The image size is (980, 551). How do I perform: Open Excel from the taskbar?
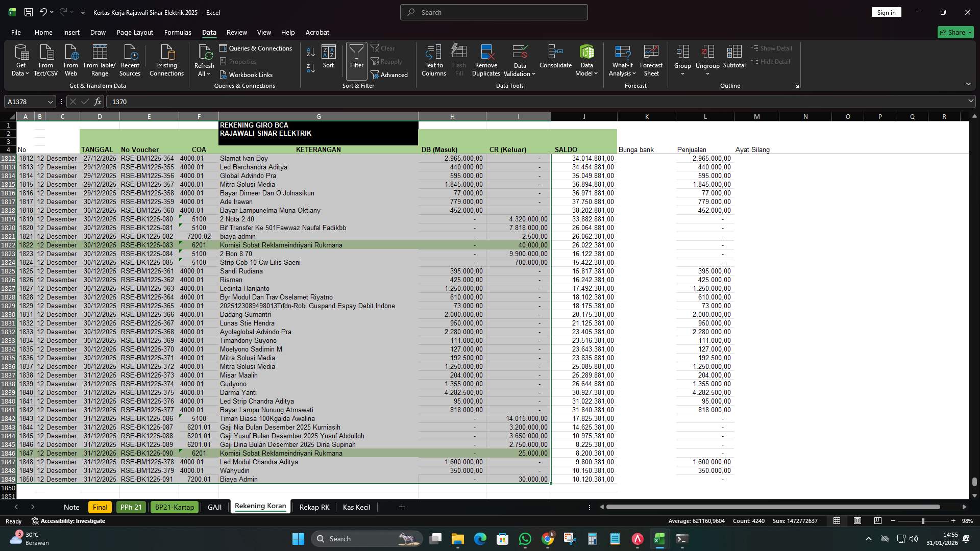[659, 538]
